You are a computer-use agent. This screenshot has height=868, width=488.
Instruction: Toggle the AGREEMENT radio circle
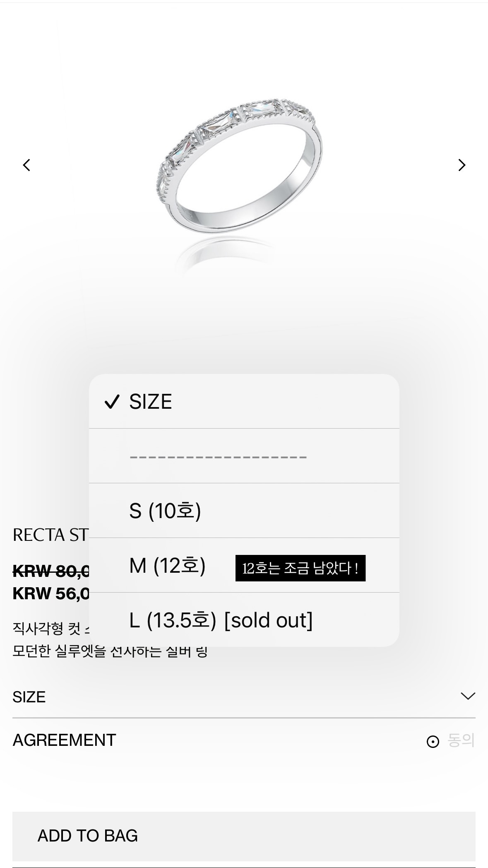pyautogui.click(x=433, y=741)
